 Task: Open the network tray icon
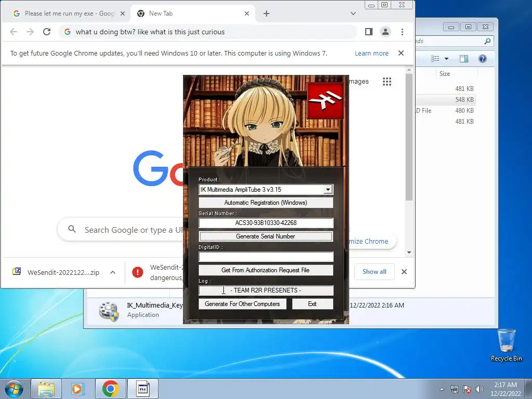tap(454, 389)
